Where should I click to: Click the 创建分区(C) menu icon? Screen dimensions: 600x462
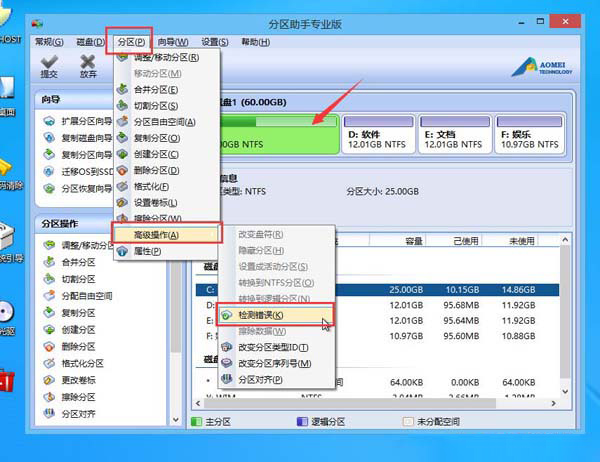tap(122, 154)
